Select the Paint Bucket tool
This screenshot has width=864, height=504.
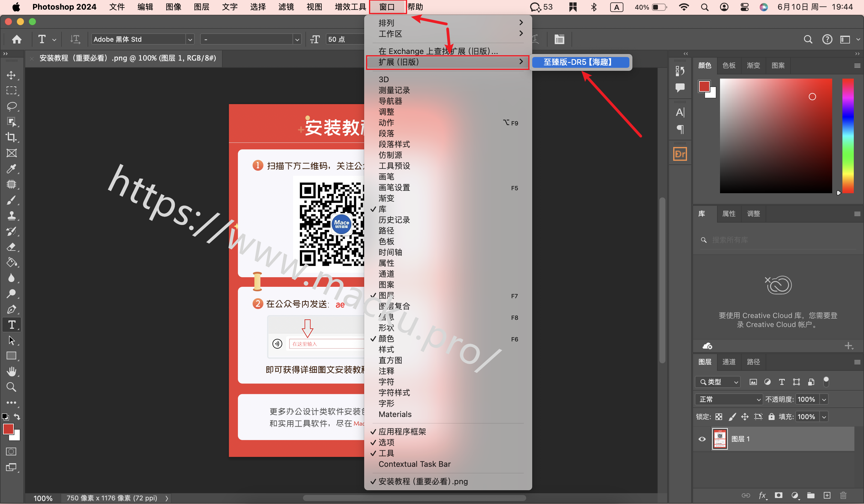11,262
